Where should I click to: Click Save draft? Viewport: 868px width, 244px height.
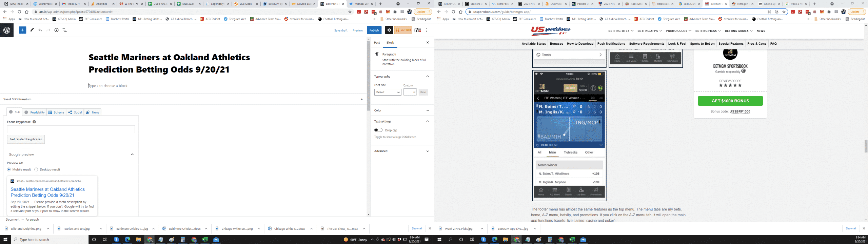(x=340, y=30)
